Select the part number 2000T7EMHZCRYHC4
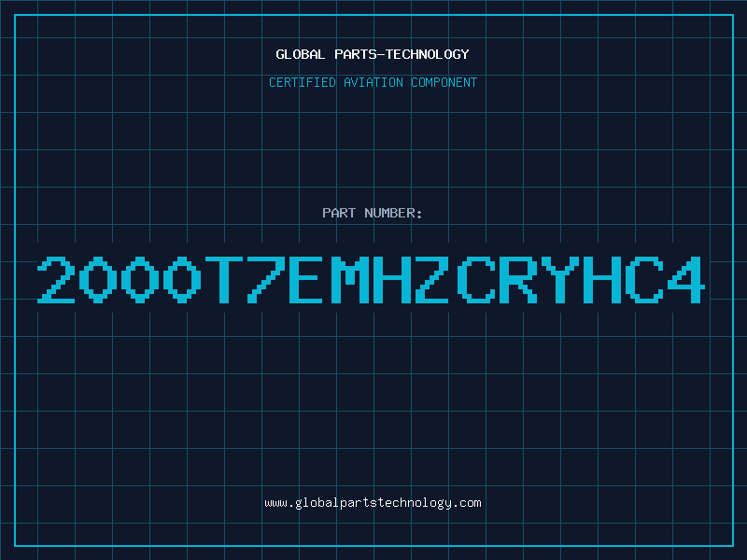The height and width of the screenshot is (560, 747). tap(371, 279)
